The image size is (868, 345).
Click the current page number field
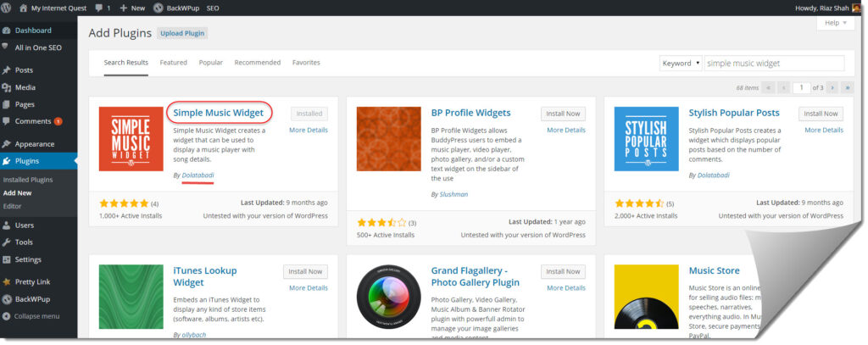click(x=802, y=87)
